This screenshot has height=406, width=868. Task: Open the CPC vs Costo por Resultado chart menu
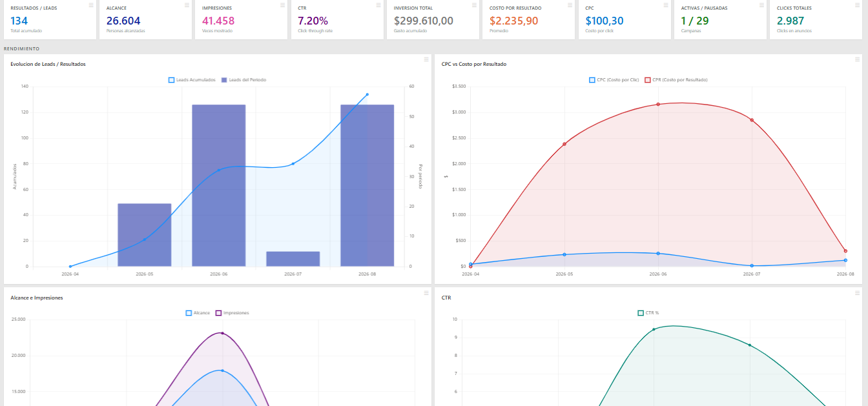coord(856,59)
